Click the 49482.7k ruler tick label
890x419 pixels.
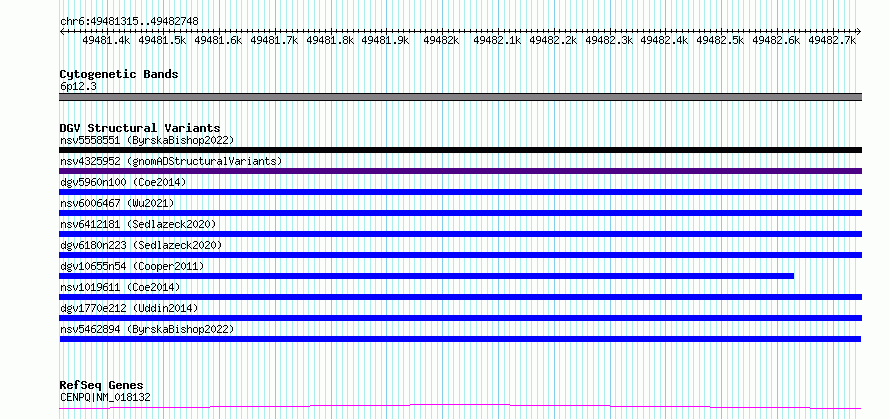(832, 40)
